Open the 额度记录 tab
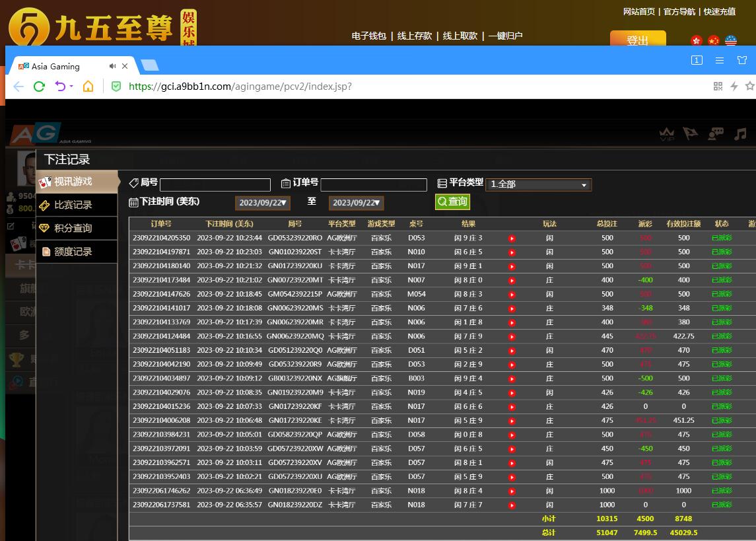 (73, 252)
